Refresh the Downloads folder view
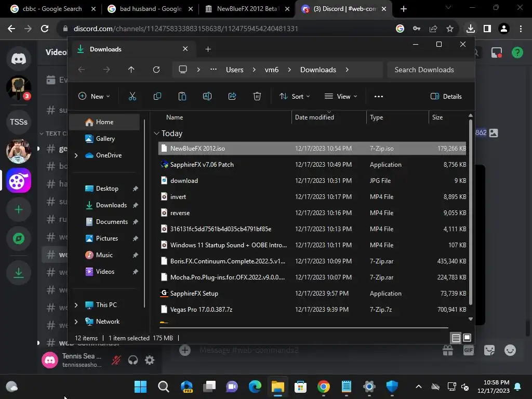The image size is (532, 399). (156, 70)
